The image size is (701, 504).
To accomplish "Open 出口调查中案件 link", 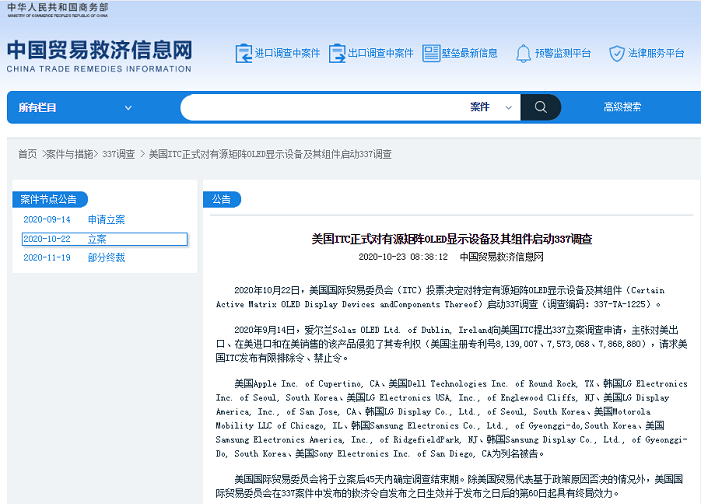I will pos(380,53).
